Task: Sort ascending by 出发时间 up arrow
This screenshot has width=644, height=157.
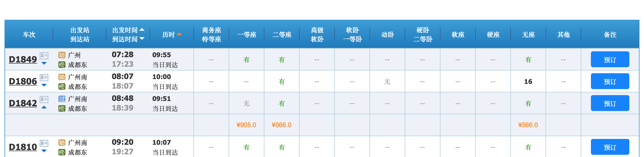Action: [142, 30]
